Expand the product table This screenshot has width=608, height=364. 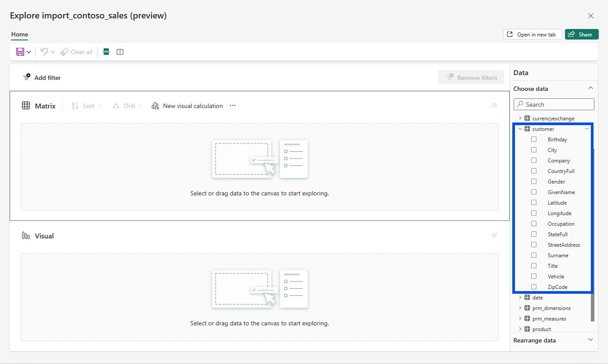tap(520, 329)
